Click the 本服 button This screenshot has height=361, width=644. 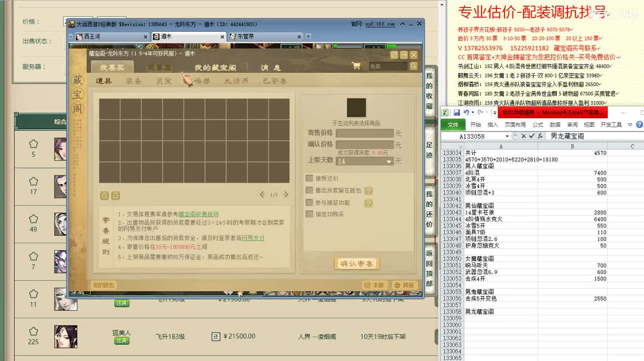tap(375, 285)
